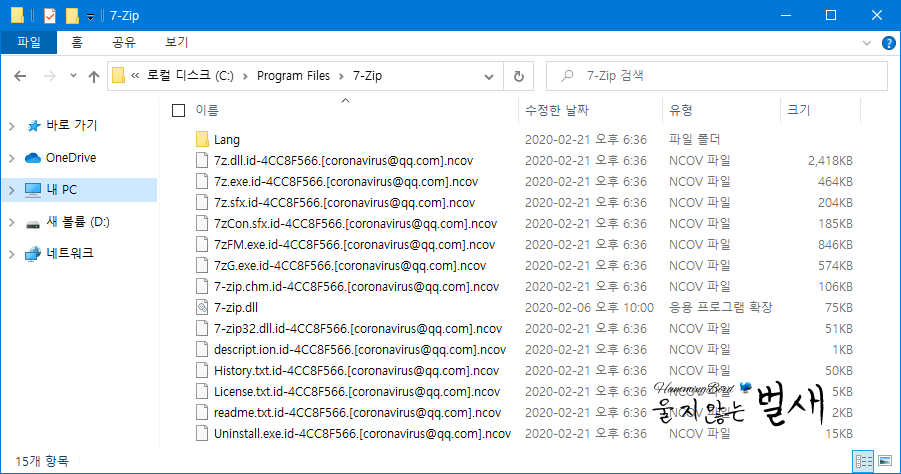The width and height of the screenshot is (901, 474).
Task: Select the Lang folder name
Action: point(226,140)
